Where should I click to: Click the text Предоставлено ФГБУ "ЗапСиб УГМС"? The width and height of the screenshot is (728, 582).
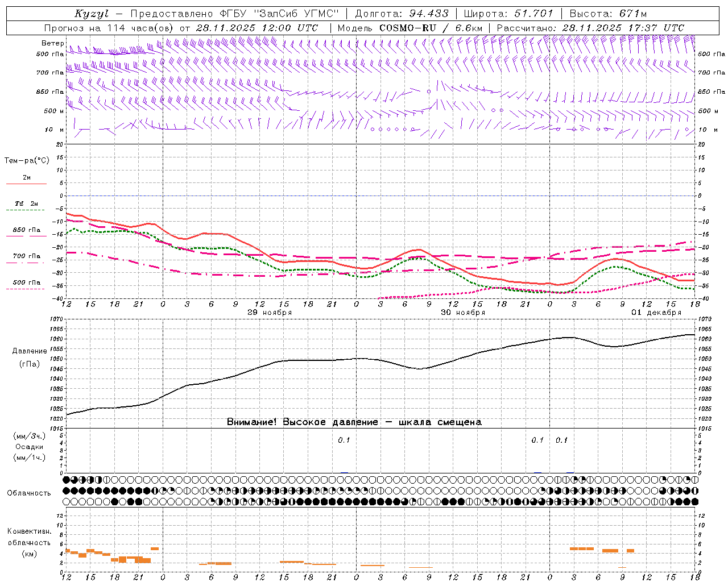coord(235,14)
